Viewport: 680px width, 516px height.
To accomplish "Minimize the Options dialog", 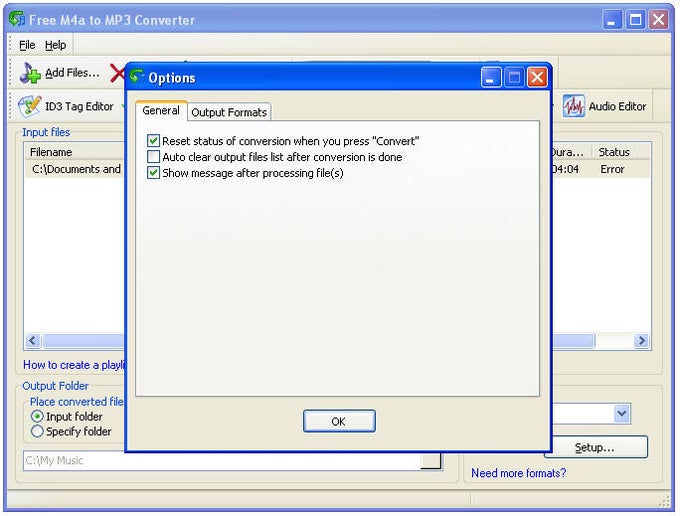I will (491, 78).
